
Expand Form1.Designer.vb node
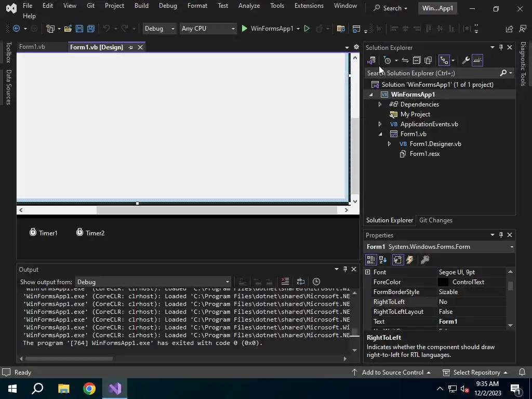point(389,144)
